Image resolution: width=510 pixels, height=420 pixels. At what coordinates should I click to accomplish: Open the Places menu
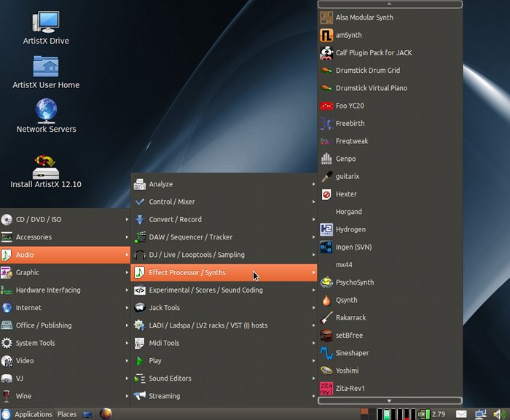[67, 414]
